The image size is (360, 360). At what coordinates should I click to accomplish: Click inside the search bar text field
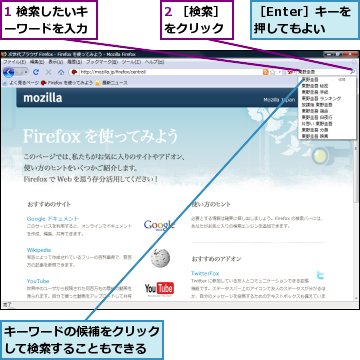click(x=322, y=72)
